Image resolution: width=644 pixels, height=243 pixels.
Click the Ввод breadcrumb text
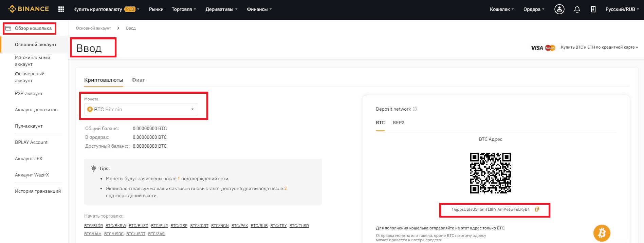pos(131,28)
